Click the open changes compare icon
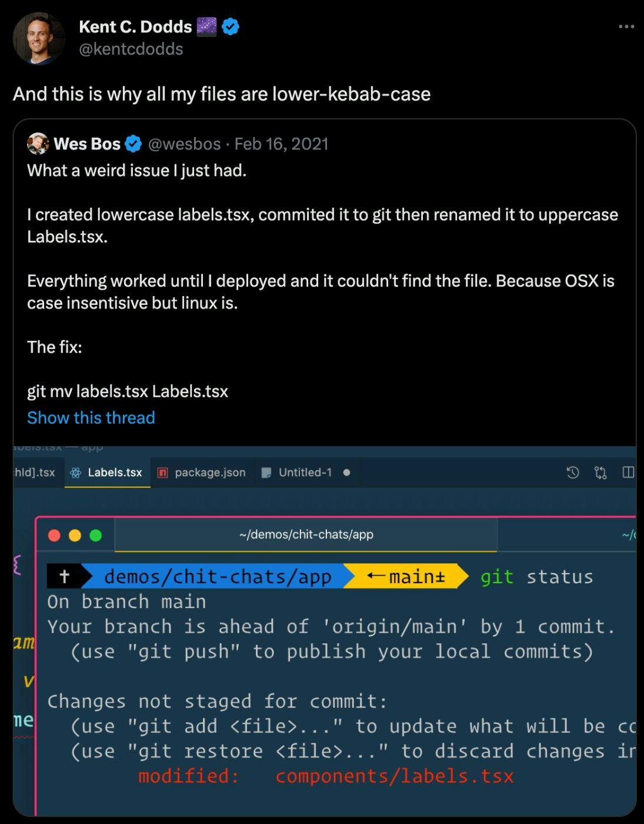This screenshot has width=644, height=824. [x=600, y=473]
